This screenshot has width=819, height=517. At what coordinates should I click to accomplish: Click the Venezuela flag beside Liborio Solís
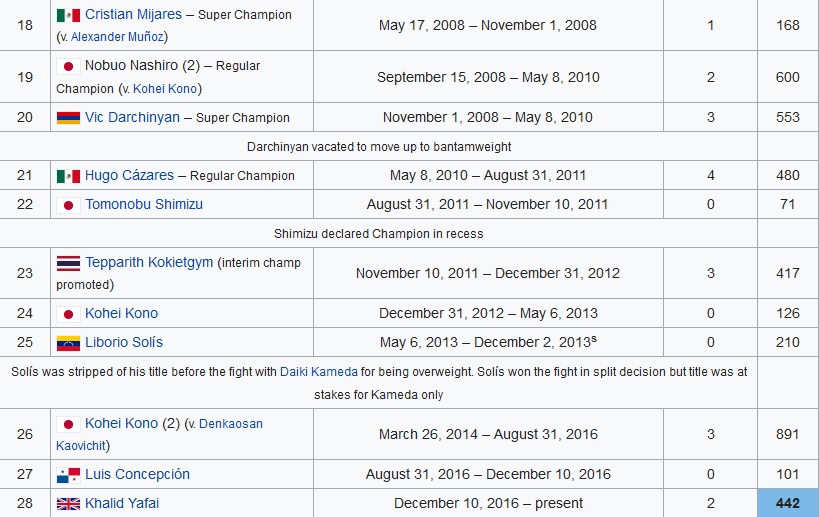[x=68, y=343]
